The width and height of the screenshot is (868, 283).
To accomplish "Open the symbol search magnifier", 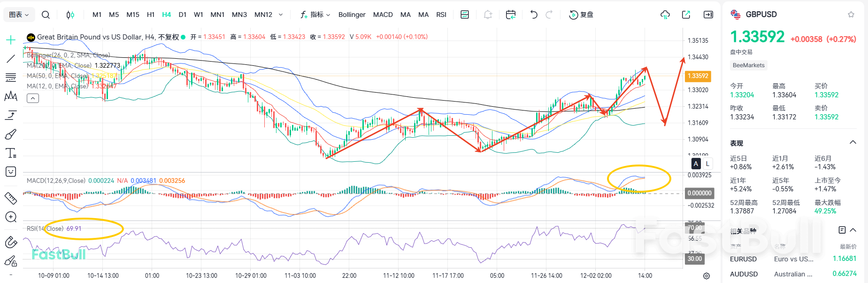I will click(x=46, y=15).
